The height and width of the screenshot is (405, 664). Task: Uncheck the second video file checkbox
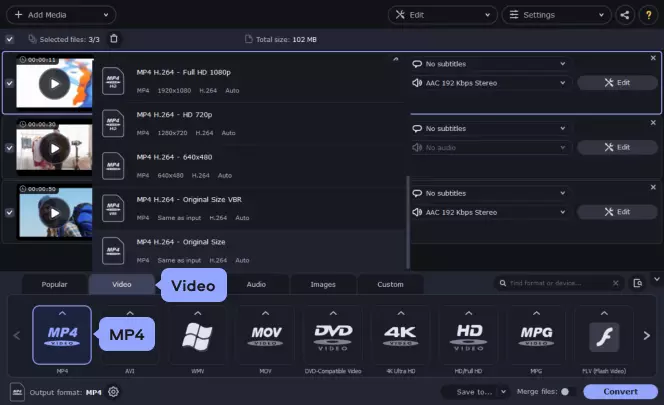pos(9,148)
